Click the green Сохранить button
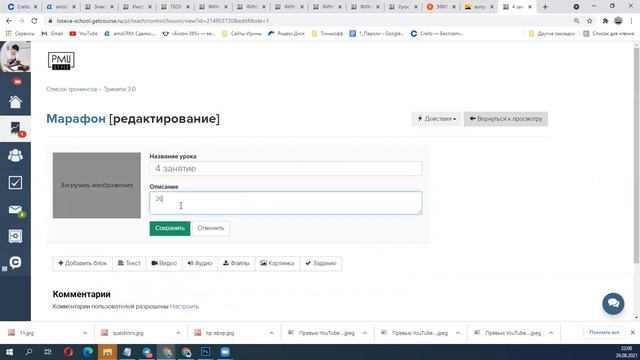Image resolution: width=640 pixels, height=360 pixels. (x=170, y=228)
